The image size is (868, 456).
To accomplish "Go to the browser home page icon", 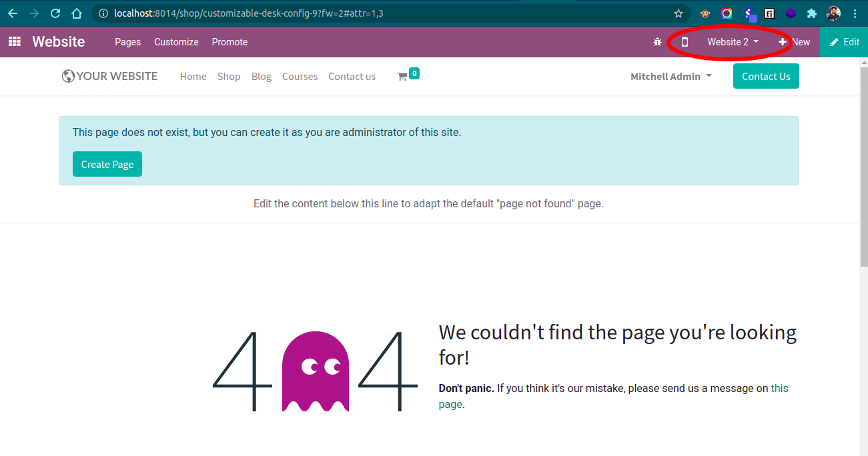I will pos(77,13).
